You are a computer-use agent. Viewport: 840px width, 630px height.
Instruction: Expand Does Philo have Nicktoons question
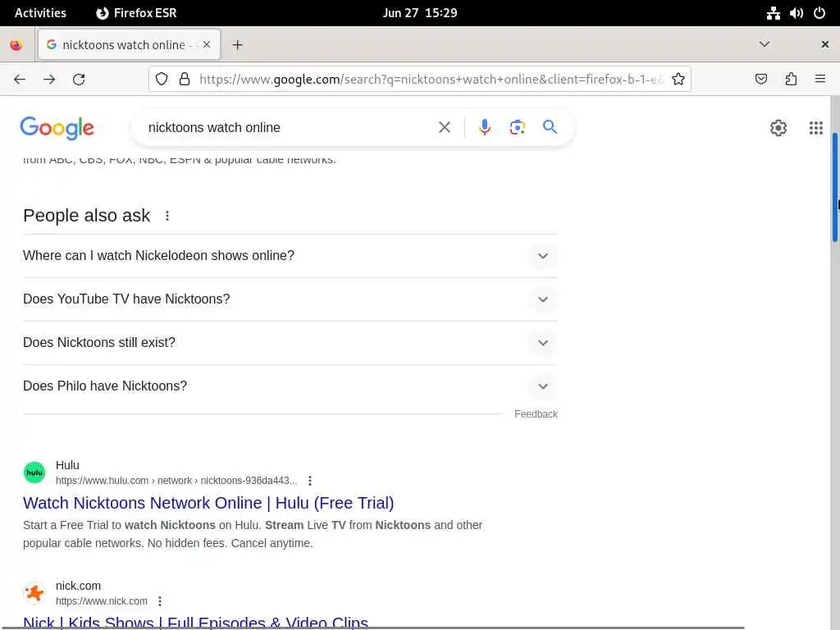(x=290, y=386)
